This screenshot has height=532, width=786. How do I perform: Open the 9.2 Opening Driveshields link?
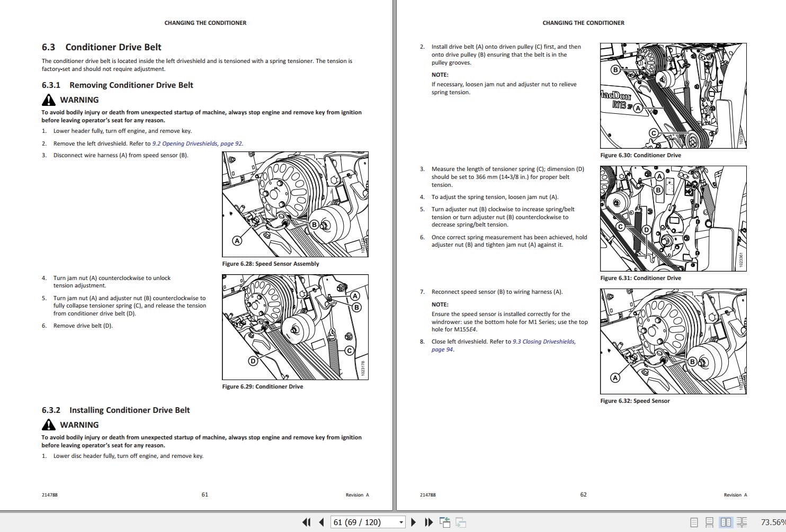pyautogui.click(x=198, y=143)
